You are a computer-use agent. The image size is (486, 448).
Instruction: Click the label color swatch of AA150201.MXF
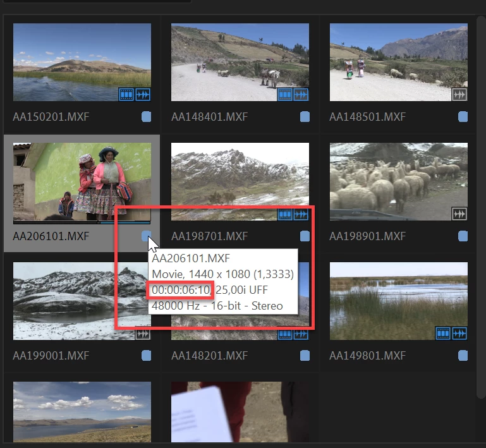pyautogui.click(x=146, y=117)
